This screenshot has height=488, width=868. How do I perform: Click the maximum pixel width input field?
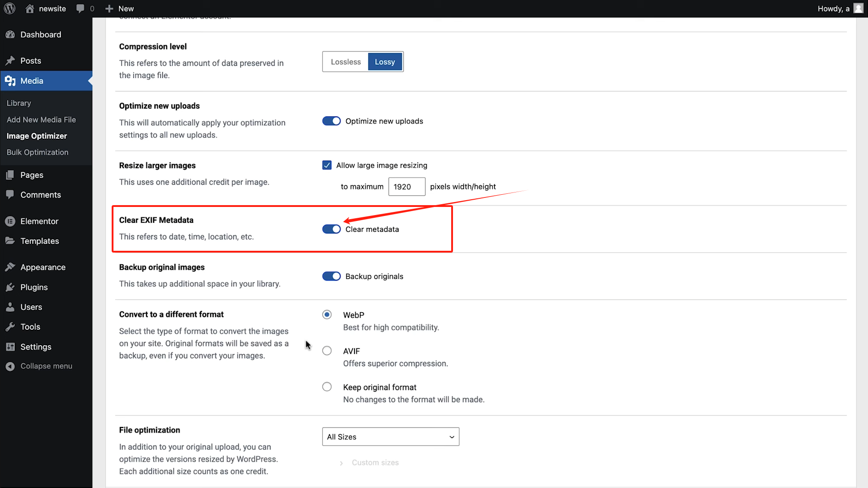(406, 186)
